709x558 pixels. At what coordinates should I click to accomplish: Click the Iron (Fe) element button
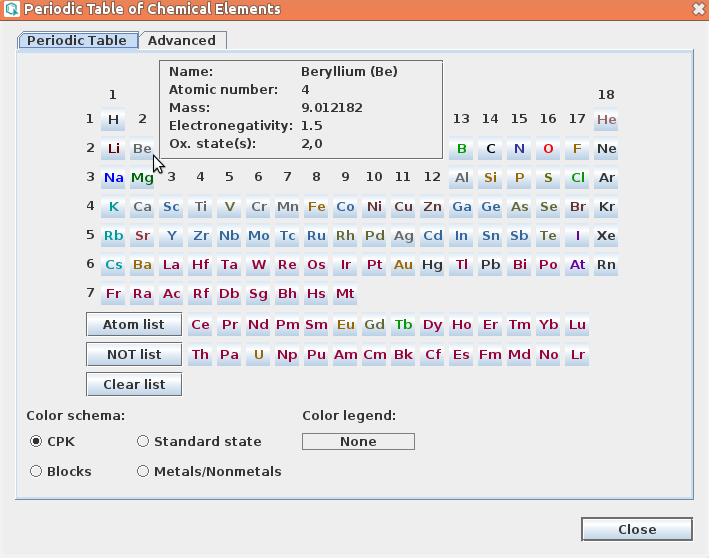click(316, 207)
